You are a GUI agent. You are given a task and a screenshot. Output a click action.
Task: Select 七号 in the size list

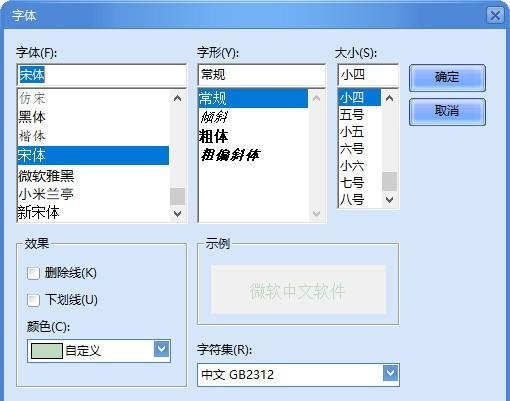point(360,183)
